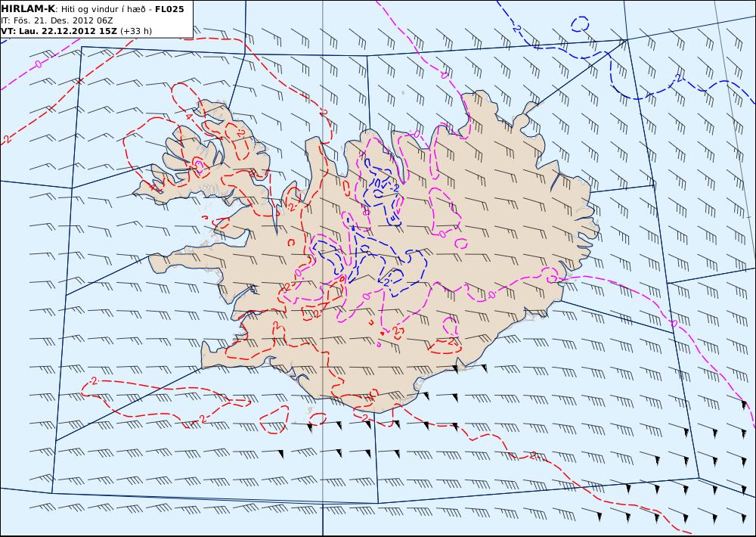The height and width of the screenshot is (537, 756).
Task: Click the HIRLAM-K model name in the legend
Action: (x=29, y=9)
